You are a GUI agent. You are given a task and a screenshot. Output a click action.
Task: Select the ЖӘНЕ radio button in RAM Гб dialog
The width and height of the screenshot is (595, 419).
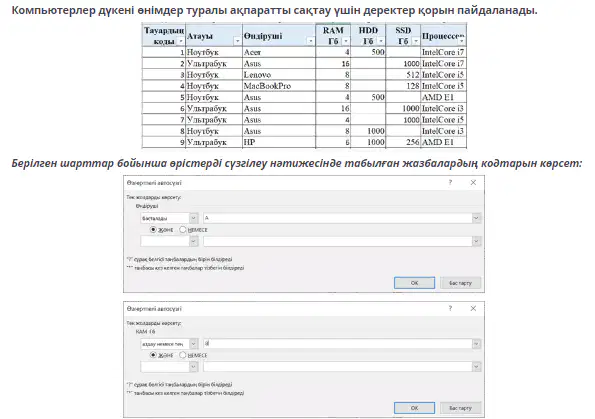pyautogui.click(x=153, y=355)
